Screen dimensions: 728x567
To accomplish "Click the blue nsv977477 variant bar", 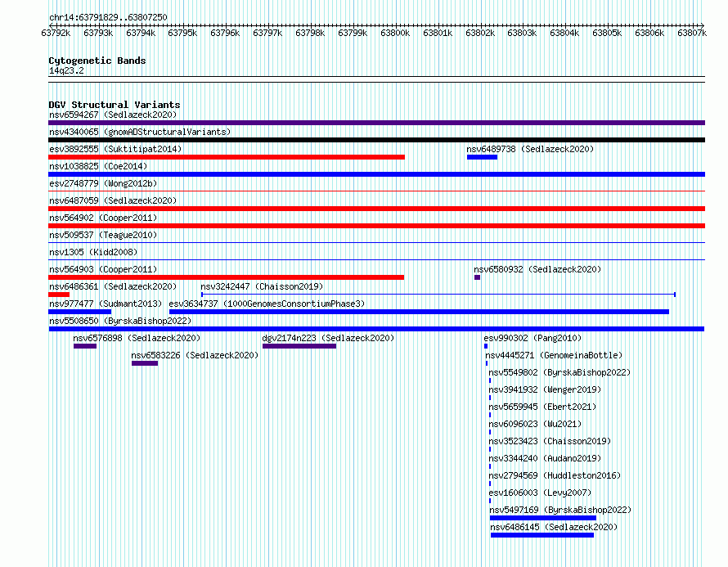I will coord(80,312).
